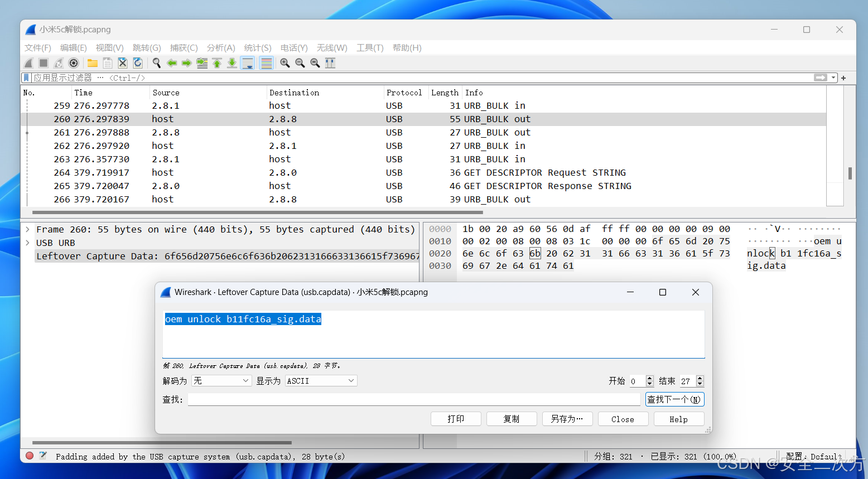Reload this capture file icon
The height and width of the screenshot is (479, 868).
tap(138, 63)
